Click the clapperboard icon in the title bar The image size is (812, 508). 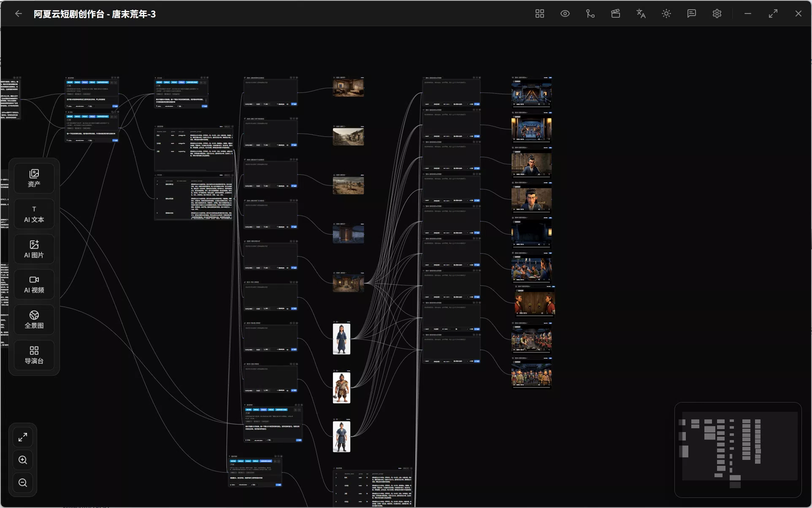point(616,14)
